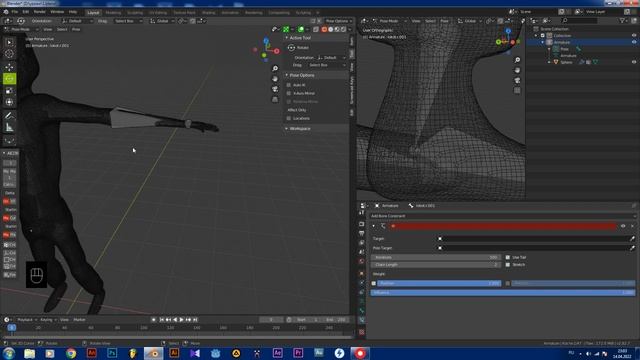640x360 pixels.
Task: Click zoom magnifier in right viewport
Action: (x=517, y=60)
